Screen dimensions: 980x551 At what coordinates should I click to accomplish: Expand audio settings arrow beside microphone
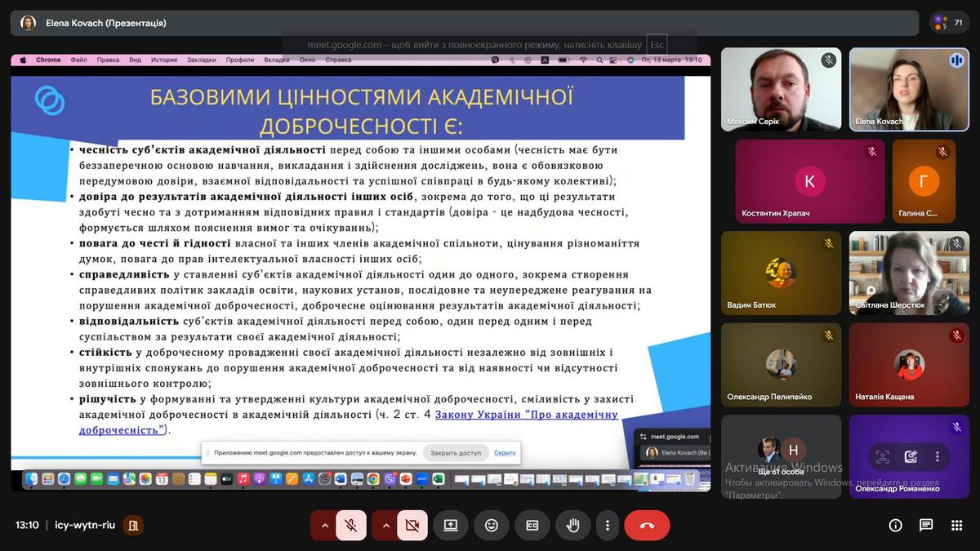click(325, 525)
